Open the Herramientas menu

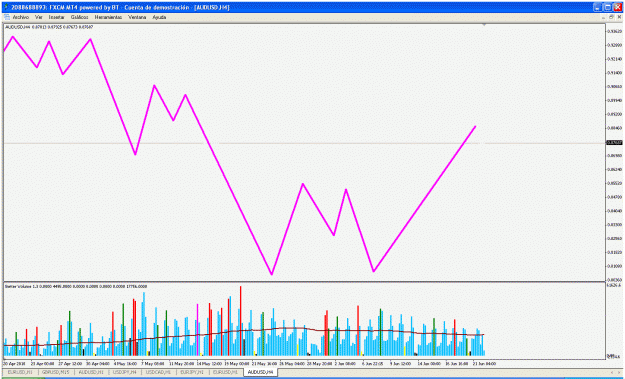tap(108, 18)
